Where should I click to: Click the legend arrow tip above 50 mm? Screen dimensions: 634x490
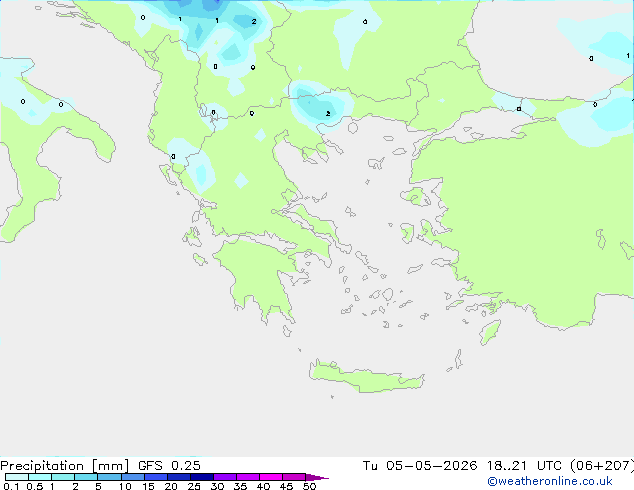tap(317, 477)
